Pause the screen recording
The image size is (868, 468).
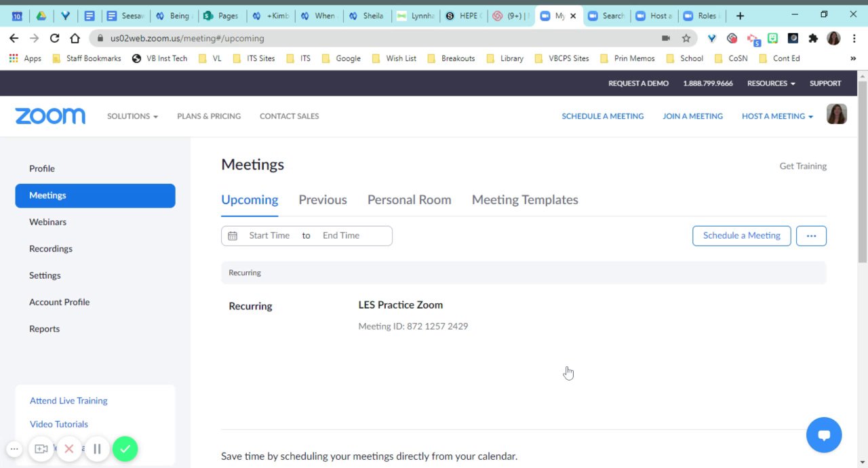(x=97, y=448)
